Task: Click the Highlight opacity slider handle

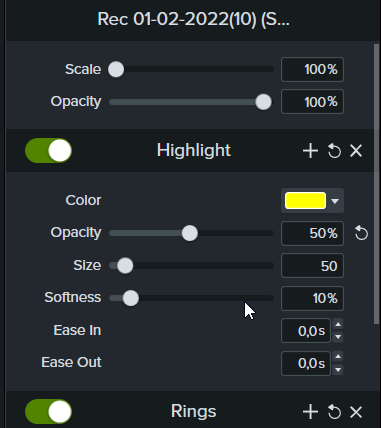Action: coord(190,233)
